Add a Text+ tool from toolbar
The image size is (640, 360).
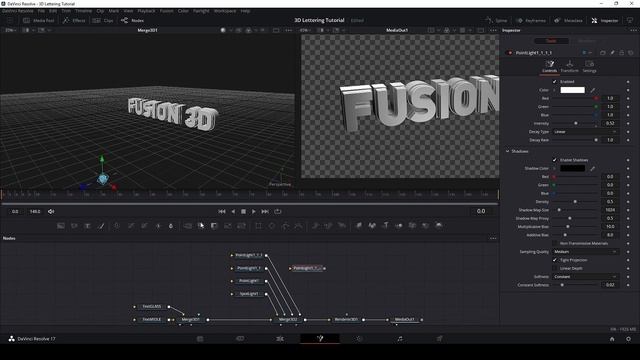[87, 226]
